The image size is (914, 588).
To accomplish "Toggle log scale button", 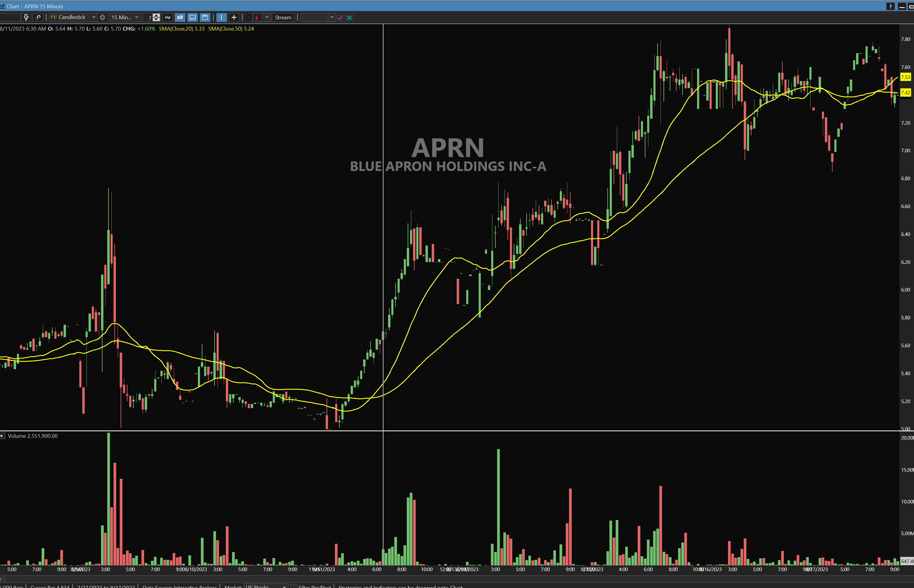I will coord(167,17).
